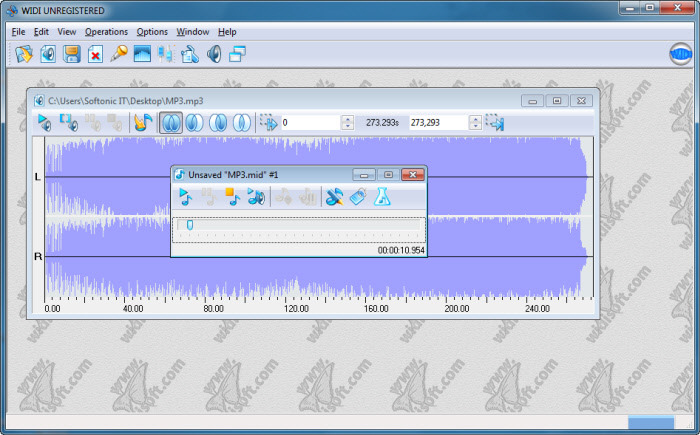Image resolution: width=700 pixels, height=435 pixels.
Task: Click the gray speaker volume icon
Action: (214, 54)
